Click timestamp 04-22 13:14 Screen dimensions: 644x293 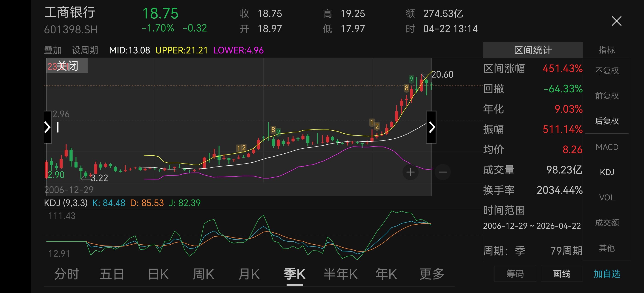point(450,29)
